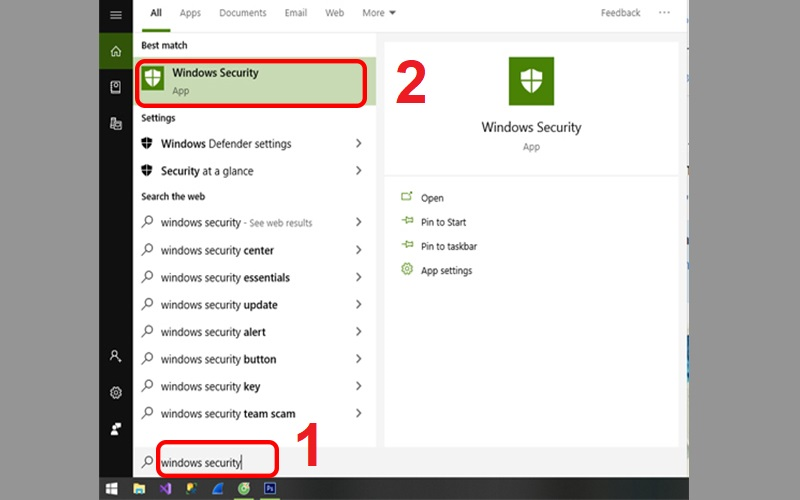This screenshot has width=800, height=500.
Task: Launch Visual Studio from the taskbar
Action: [166, 489]
